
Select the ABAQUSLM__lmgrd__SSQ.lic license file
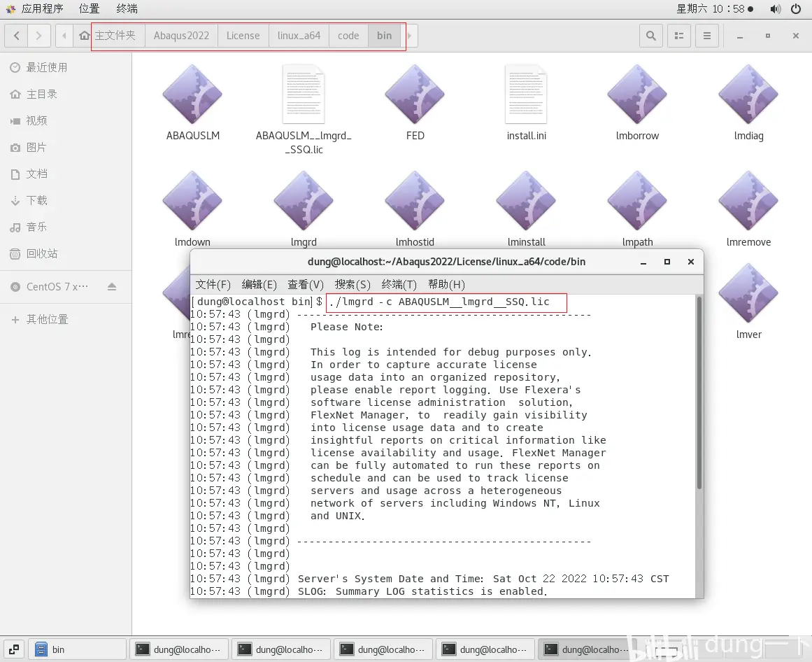304,94
